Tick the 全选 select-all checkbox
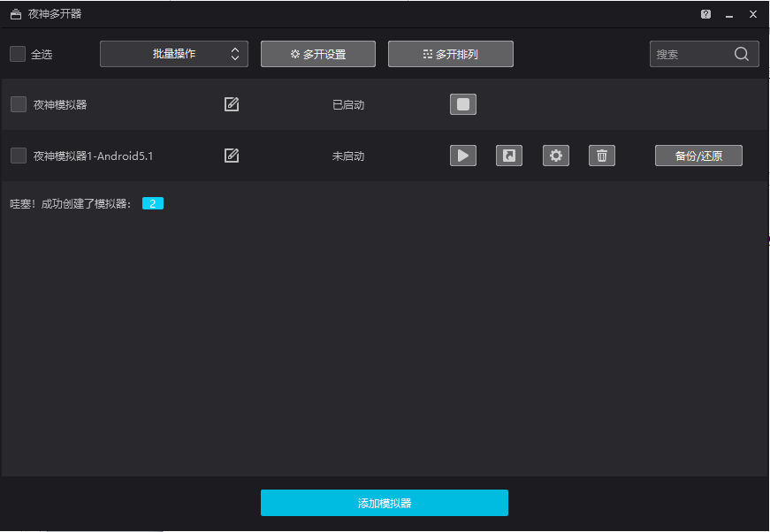Viewport: 770px width, 532px height. click(x=18, y=54)
